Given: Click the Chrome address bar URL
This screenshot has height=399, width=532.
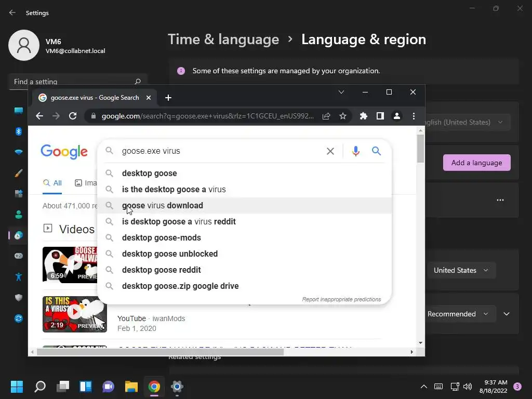Looking at the screenshot, I should point(208,116).
